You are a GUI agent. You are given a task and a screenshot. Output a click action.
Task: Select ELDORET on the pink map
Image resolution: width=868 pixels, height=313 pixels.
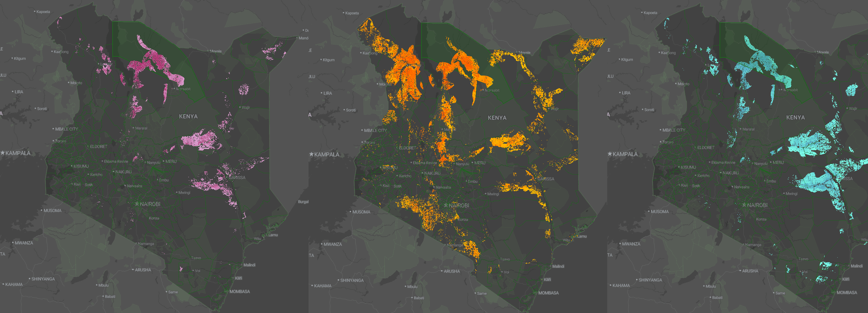[x=99, y=147]
